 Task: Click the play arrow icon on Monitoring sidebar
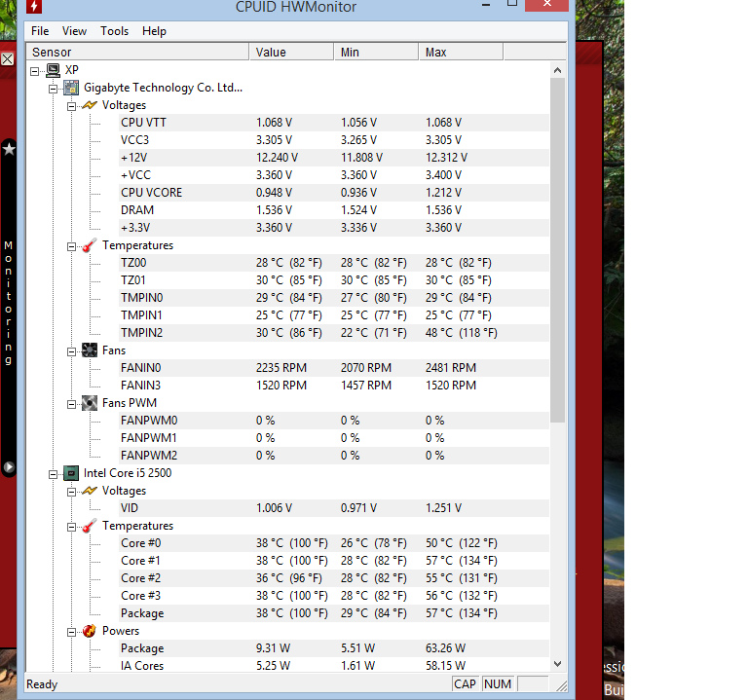pyautogui.click(x=9, y=466)
